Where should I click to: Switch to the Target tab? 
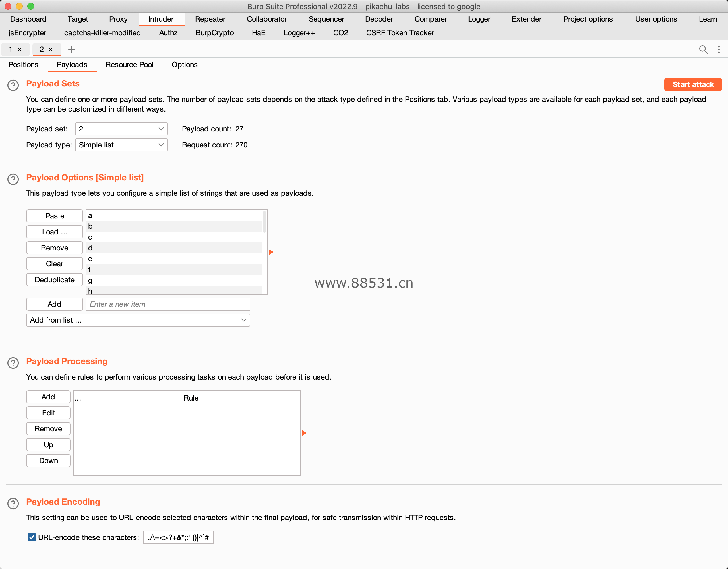pyautogui.click(x=78, y=19)
